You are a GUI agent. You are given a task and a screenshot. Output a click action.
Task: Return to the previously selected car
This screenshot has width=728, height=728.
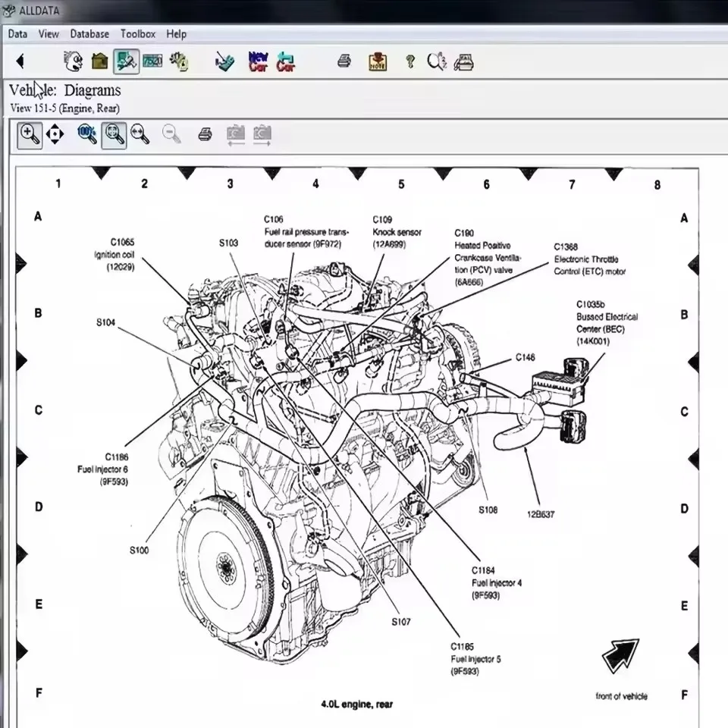[286, 61]
